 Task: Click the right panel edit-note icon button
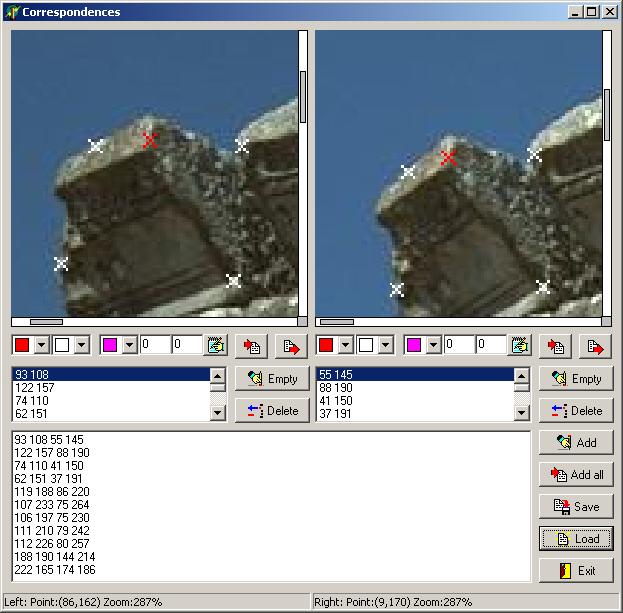pos(520,345)
